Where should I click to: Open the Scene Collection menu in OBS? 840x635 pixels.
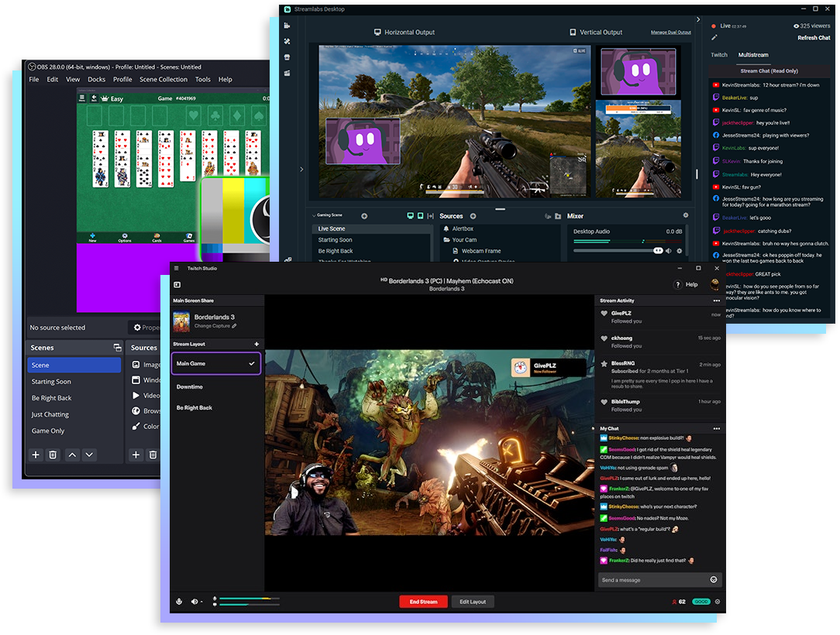point(164,79)
